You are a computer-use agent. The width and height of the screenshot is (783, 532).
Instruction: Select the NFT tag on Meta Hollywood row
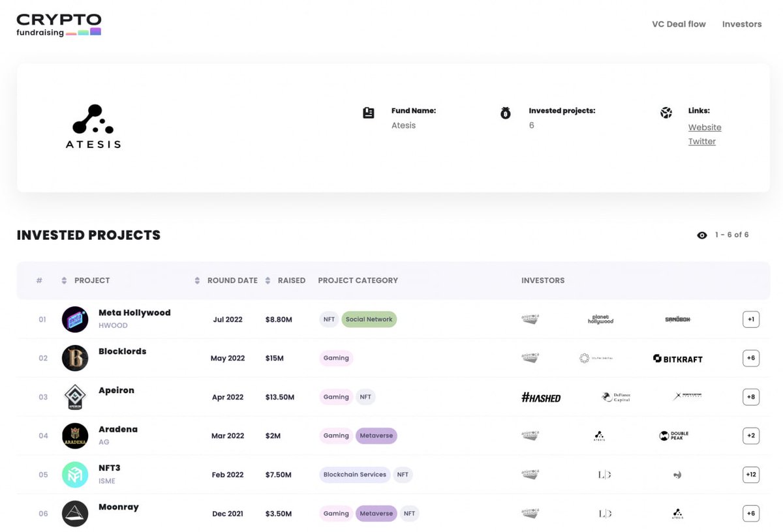click(x=329, y=319)
